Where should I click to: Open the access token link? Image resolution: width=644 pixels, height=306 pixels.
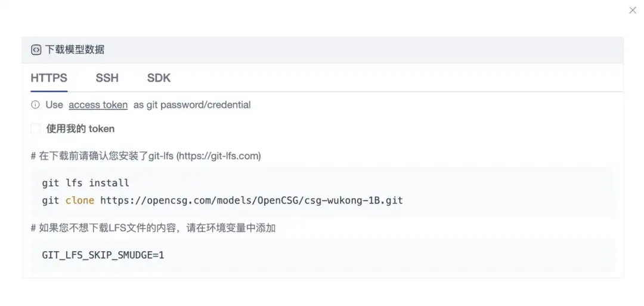(x=98, y=105)
